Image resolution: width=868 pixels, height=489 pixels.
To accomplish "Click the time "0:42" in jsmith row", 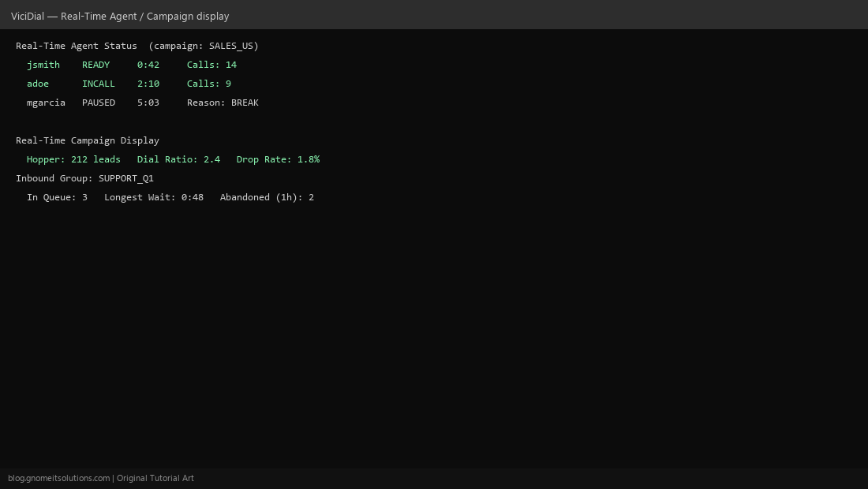I will point(148,65).
